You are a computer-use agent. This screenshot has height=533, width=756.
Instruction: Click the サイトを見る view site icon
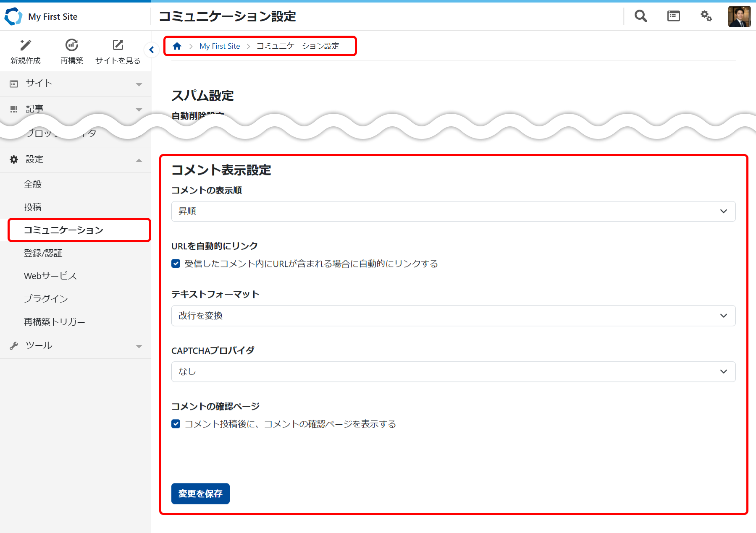pos(118,45)
